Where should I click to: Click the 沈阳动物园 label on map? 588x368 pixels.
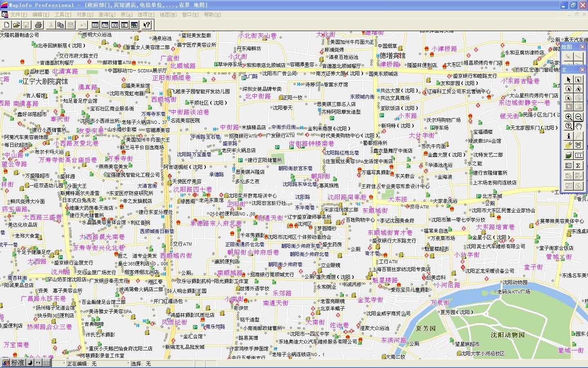507,334
